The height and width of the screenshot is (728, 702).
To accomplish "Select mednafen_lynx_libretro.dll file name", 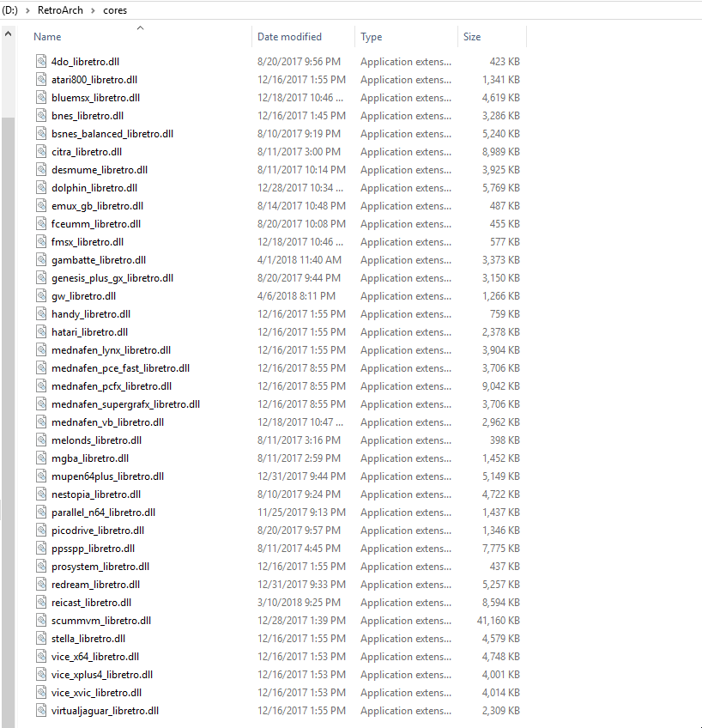I will coord(111,350).
